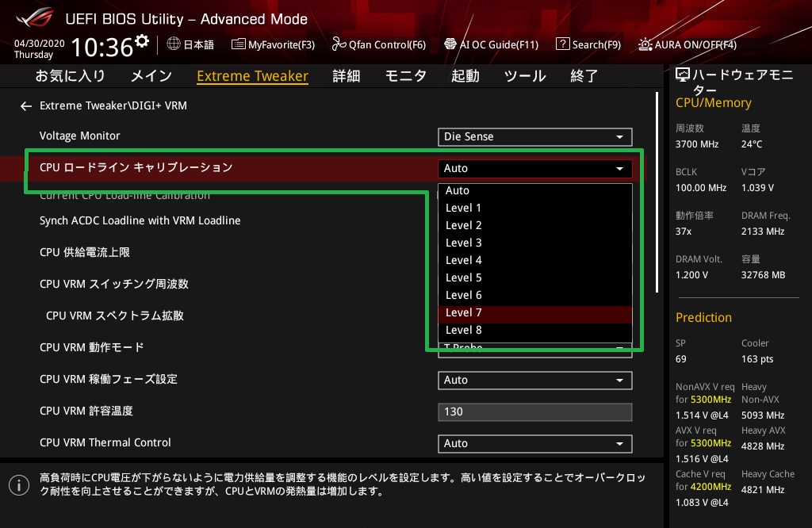The width and height of the screenshot is (812, 528).
Task: Select Extreme Tweaker tab
Action: click(253, 76)
